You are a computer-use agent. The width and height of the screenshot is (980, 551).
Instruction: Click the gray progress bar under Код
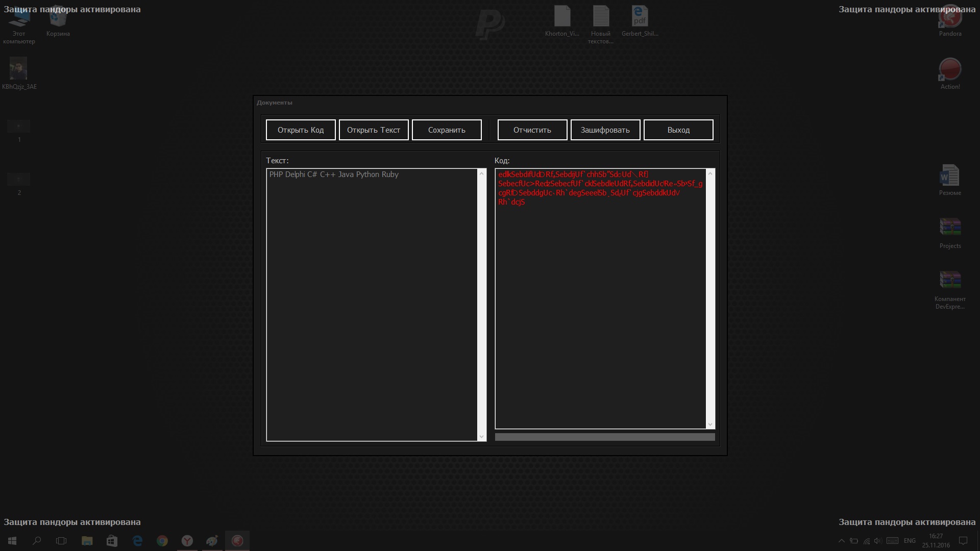pos(605,437)
